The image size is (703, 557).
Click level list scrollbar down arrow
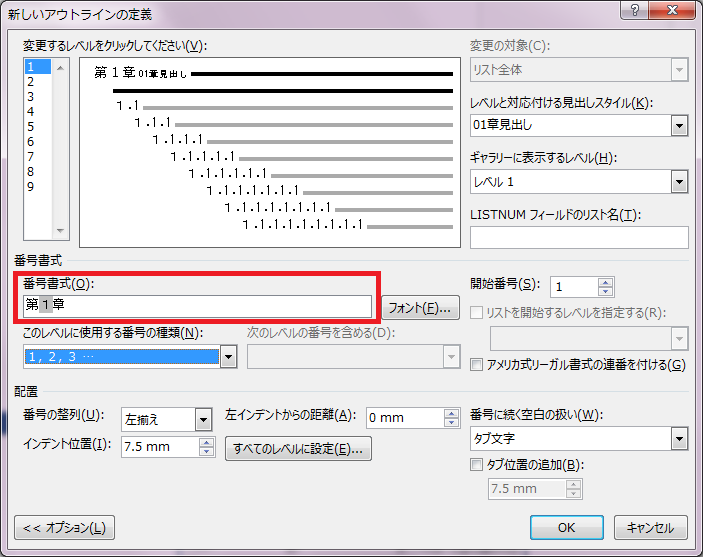click(61, 231)
